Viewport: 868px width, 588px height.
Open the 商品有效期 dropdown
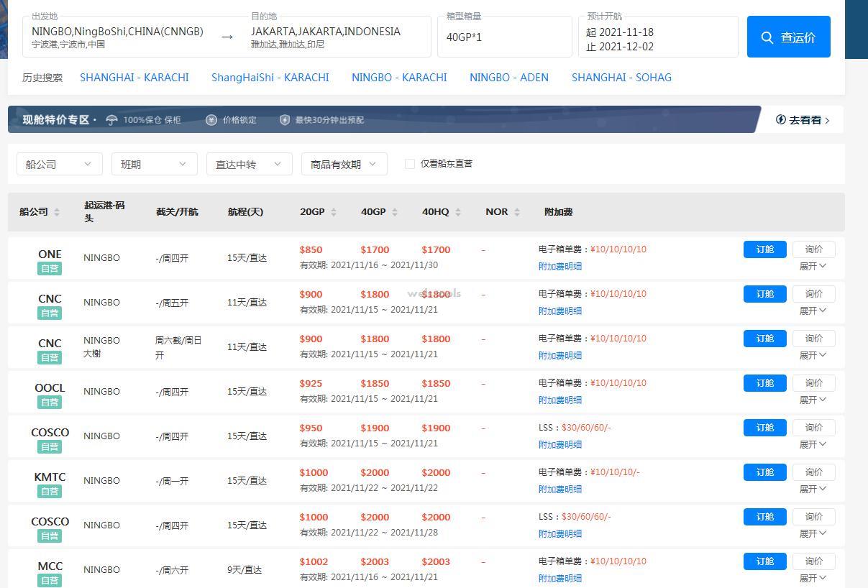pyautogui.click(x=344, y=164)
